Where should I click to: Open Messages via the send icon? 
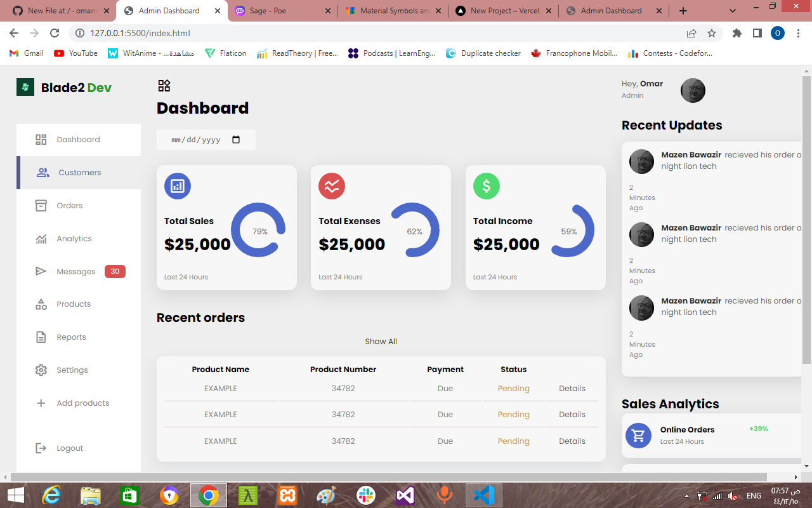pyautogui.click(x=41, y=271)
